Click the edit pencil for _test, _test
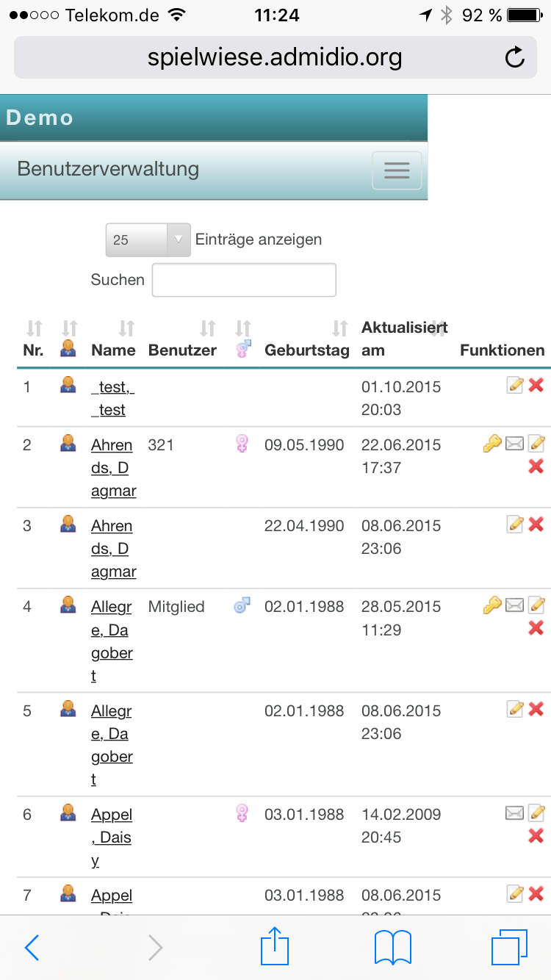 516,385
